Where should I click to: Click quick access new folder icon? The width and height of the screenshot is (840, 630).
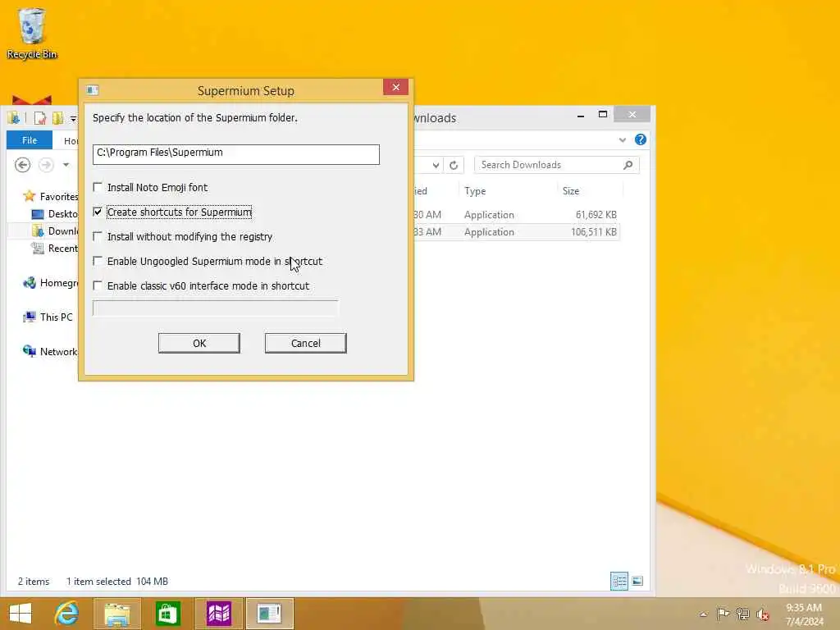tap(57, 118)
